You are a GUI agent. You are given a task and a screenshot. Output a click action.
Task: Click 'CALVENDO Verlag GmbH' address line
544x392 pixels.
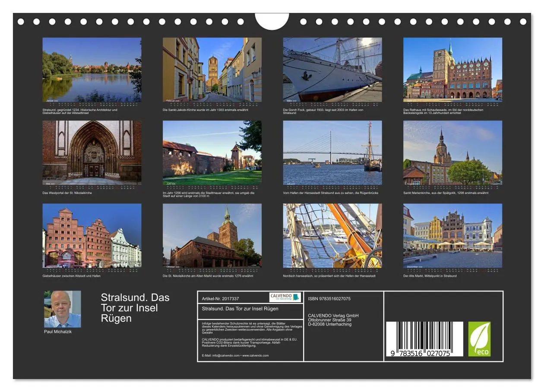[333, 316]
